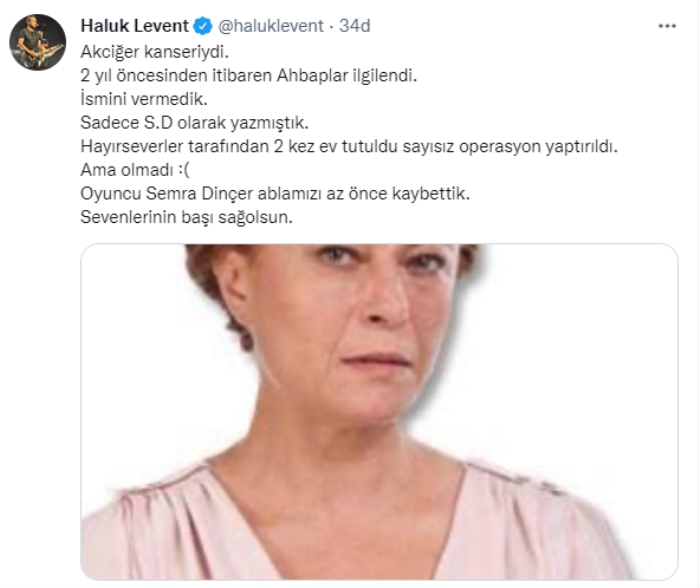Open the @haluklevent handle link
The image size is (700, 588).
(271, 26)
